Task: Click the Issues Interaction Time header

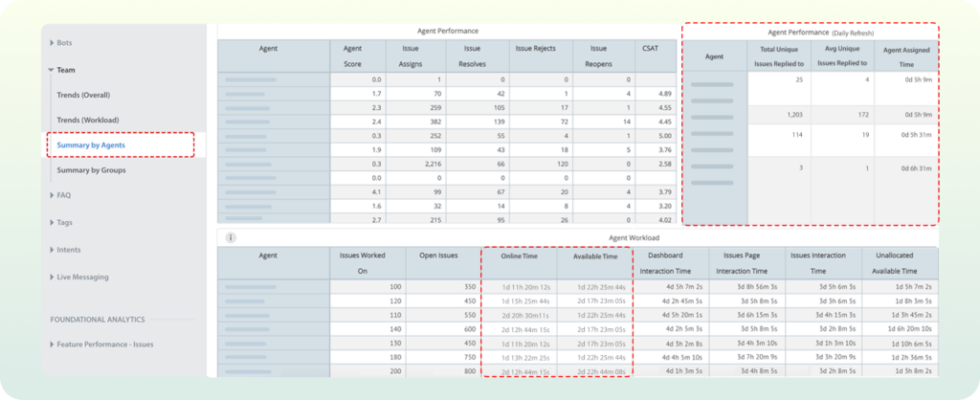Action: pos(823,263)
